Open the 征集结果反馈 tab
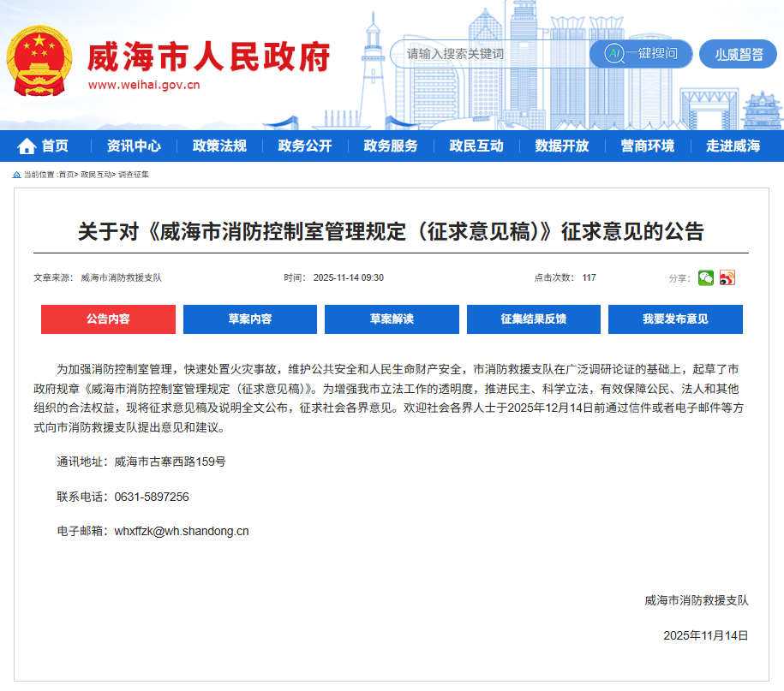The height and width of the screenshot is (691, 784). point(532,319)
